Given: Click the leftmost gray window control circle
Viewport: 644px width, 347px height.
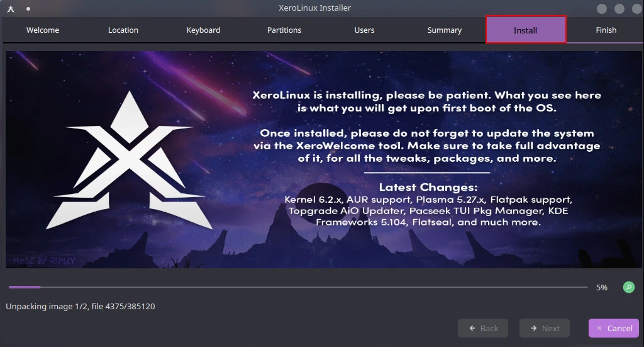Looking at the screenshot, I should (x=602, y=9).
